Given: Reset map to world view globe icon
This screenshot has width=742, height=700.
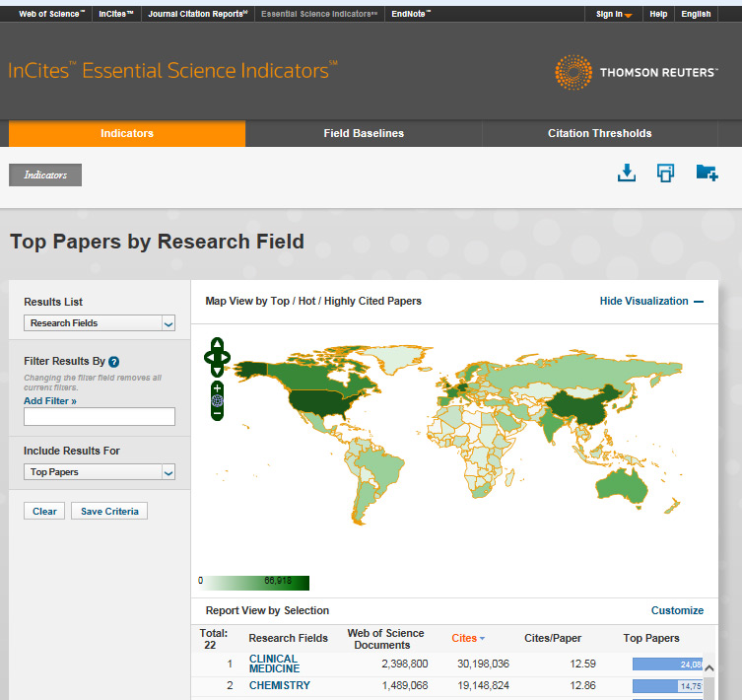Looking at the screenshot, I should (x=217, y=401).
